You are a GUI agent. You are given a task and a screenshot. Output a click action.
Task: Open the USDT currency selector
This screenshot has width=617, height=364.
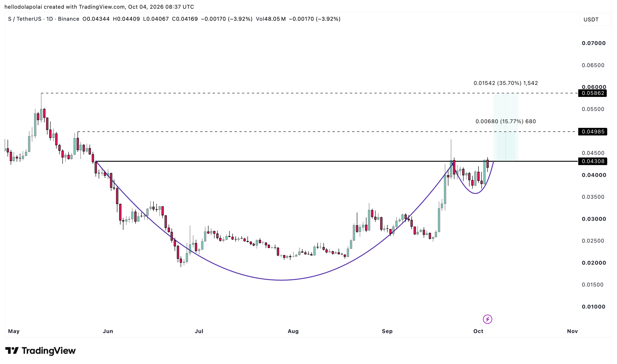[595, 20]
